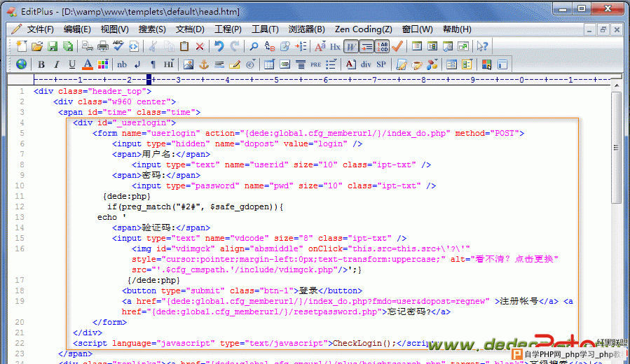Insert script with notepad pencil icon

point(401,64)
